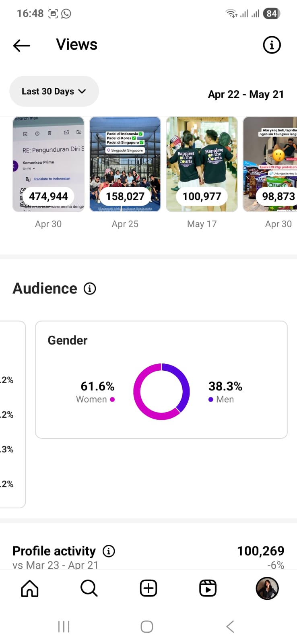Open the post with 98,873 views
The height and width of the screenshot is (644, 297).
(x=270, y=164)
